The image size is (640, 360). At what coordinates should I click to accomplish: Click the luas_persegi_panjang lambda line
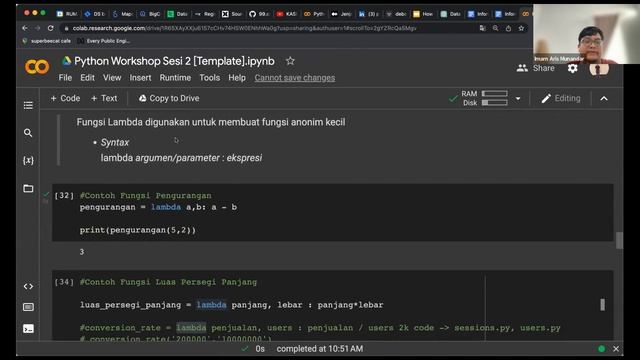pyautogui.click(x=231, y=305)
